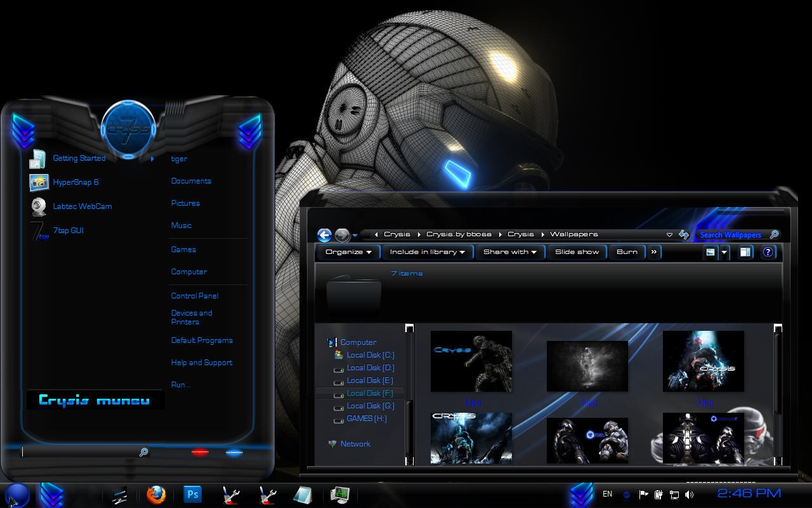Click start menu search box
Viewport: 812px width, 508px height.
click(86, 451)
